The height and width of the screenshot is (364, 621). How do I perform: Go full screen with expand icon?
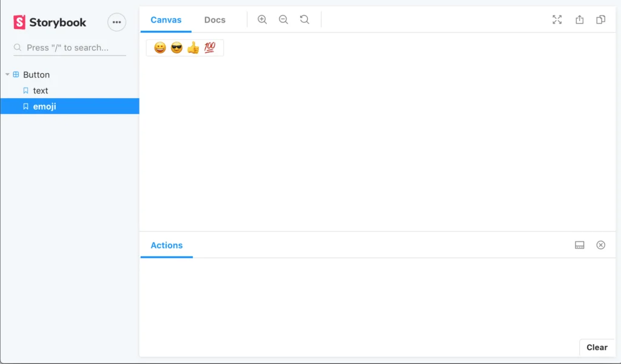point(557,19)
